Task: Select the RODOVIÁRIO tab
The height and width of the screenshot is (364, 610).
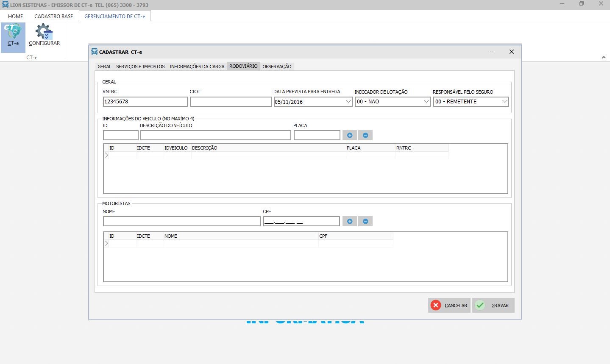Action: tap(243, 66)
